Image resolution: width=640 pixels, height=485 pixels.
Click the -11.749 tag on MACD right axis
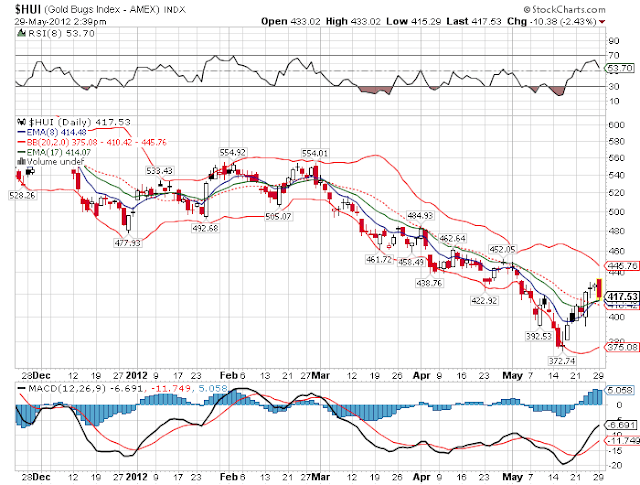pyautogui.click(x=623, y=441)
